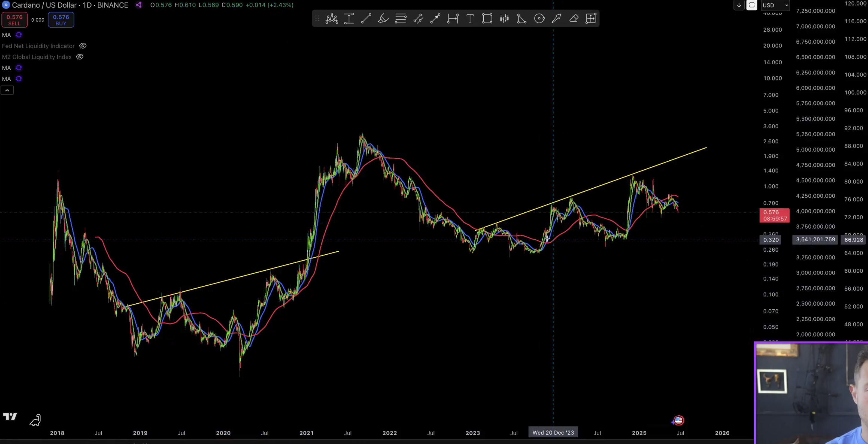Click the 0.320 crosshair price label

click(x=771, y=240)
